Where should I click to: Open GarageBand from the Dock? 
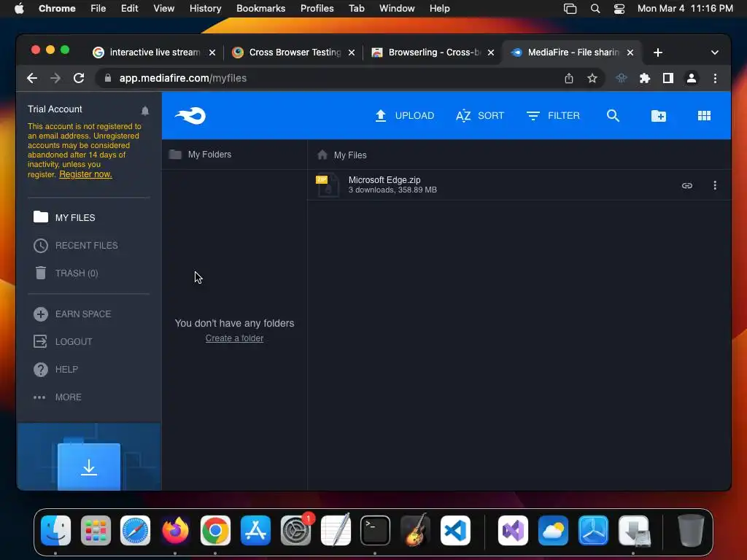(x=415, y=531)
